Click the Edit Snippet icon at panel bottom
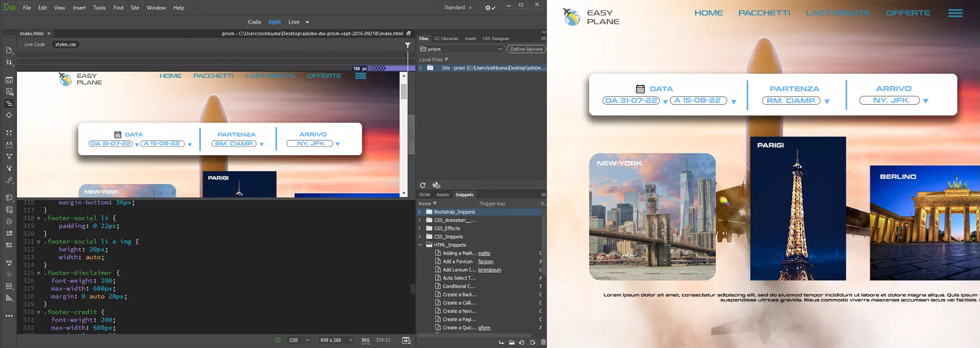Image resolution: width=980 pixels, height=348 pixels. [532, 342]
